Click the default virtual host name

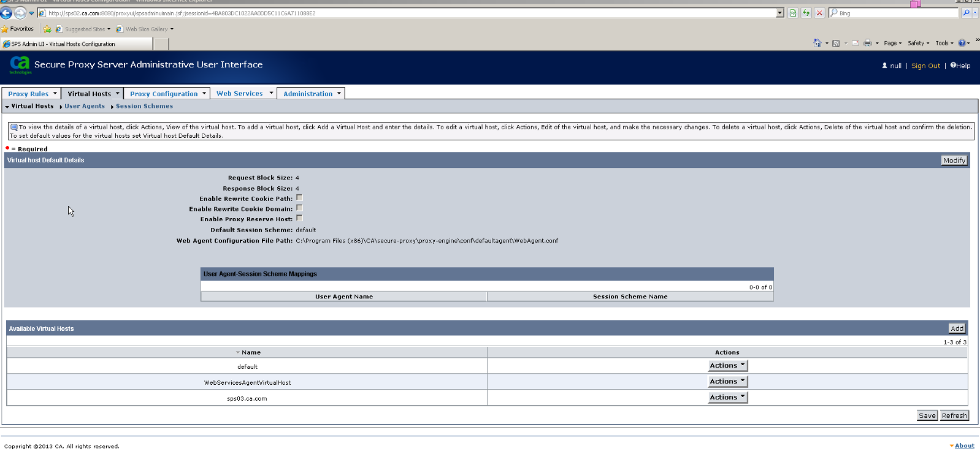click(x=247, y=366)
